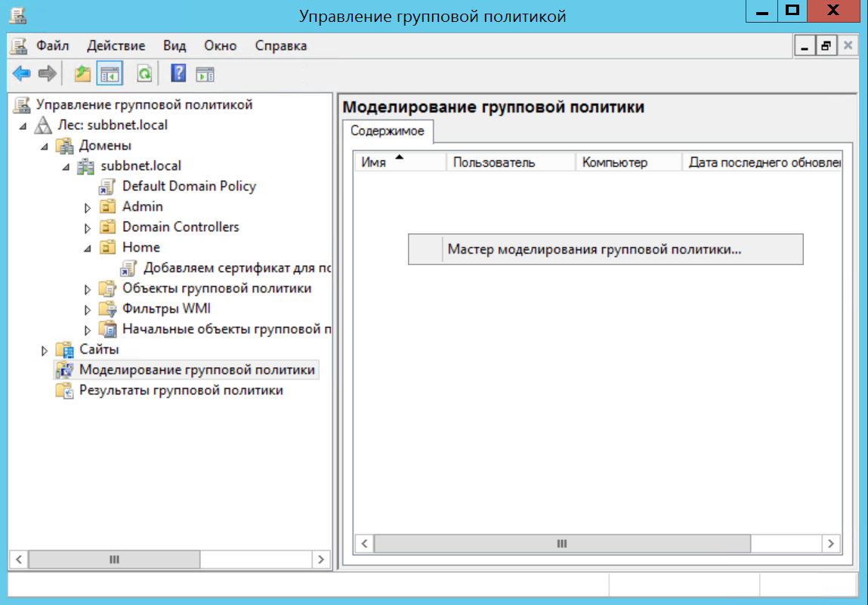Viewport: 868px width, 605px height.
Task: Choose Мастер моделирования групповой политики
Action: [x=594, y=249]
